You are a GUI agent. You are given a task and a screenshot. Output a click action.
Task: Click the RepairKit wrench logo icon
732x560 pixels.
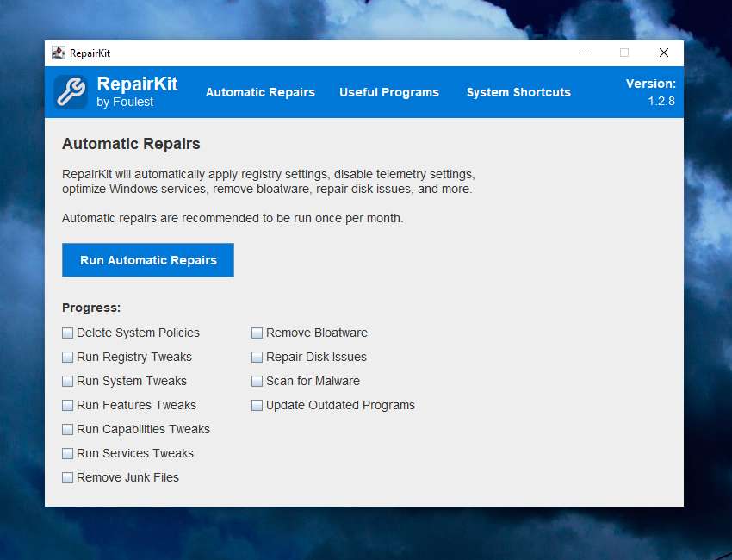pos(70,91)
